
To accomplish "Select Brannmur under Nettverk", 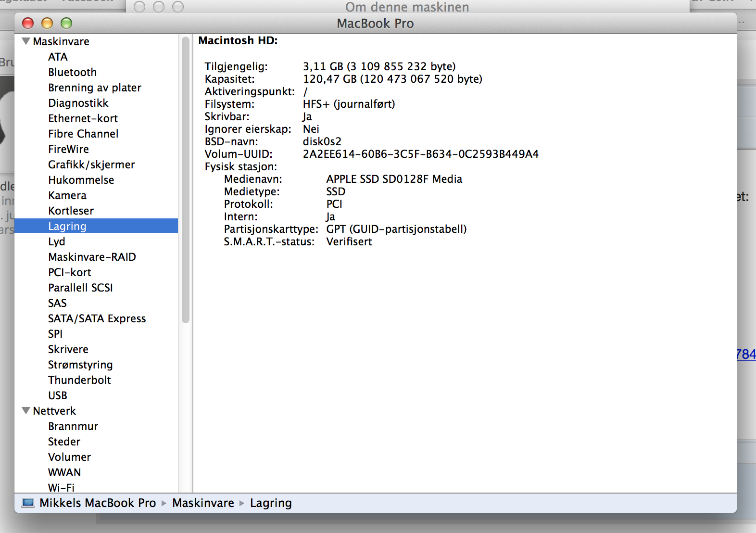I will [73, 426].
